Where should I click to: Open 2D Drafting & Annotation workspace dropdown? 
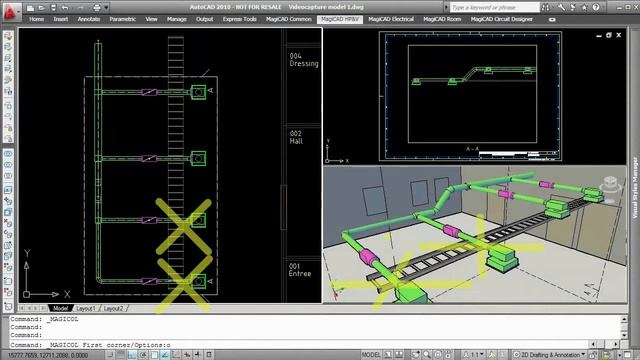coord(549,355)
